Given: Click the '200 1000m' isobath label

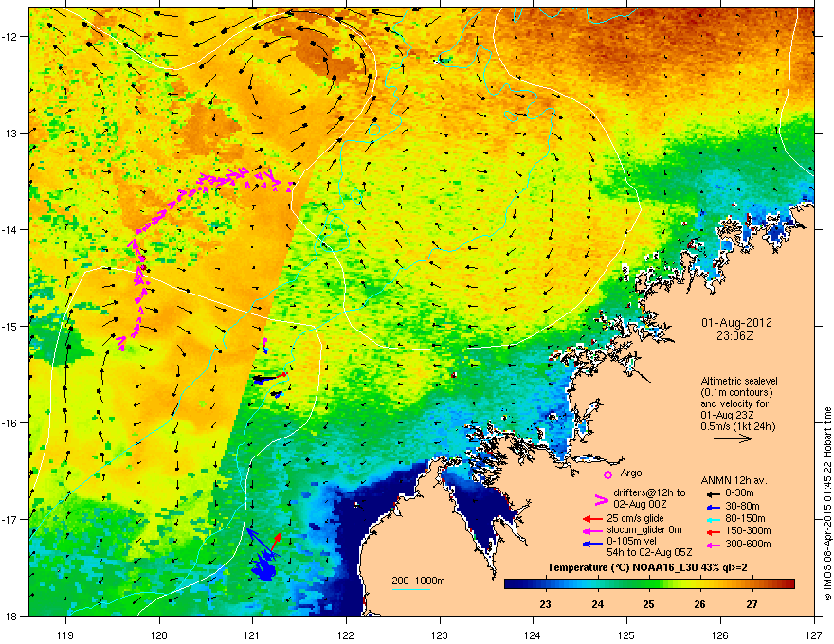Looking at the screenshot, I should [418, 581].
